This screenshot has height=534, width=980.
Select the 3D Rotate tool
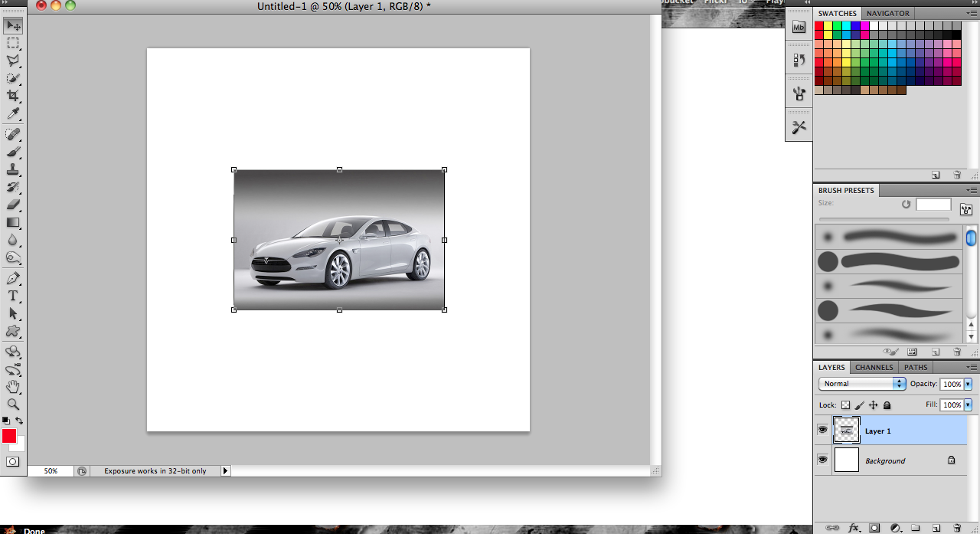coord(13,352)
